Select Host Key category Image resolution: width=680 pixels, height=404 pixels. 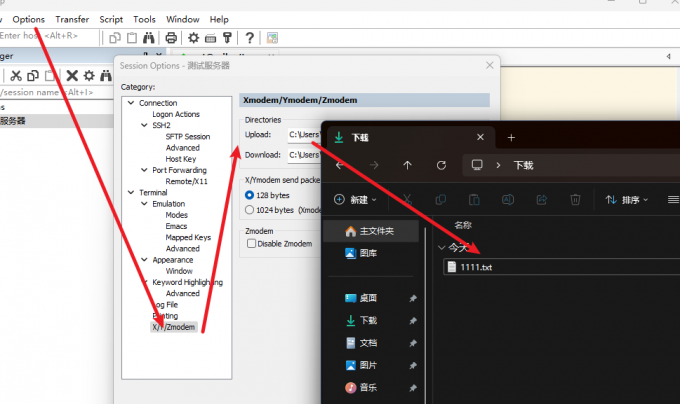181,159
